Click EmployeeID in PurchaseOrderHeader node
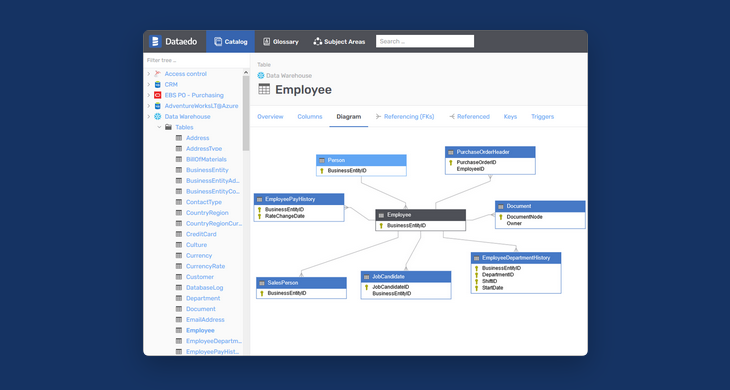The width and height of the screenshot is (730, 390). (x=471, y=169)
